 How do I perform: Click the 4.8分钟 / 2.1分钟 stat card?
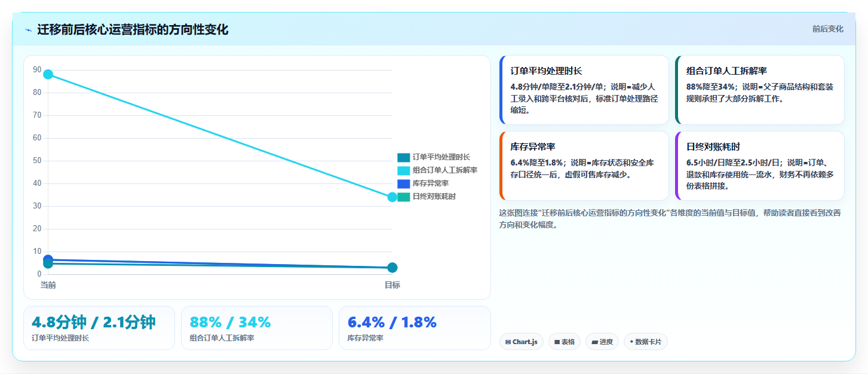click(99, 328)
